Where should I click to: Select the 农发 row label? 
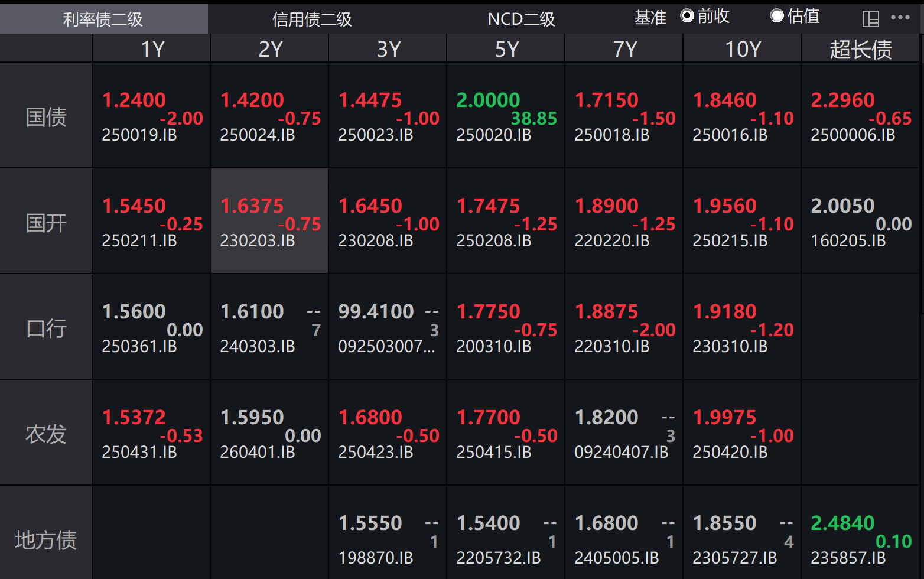pos(46,434)
